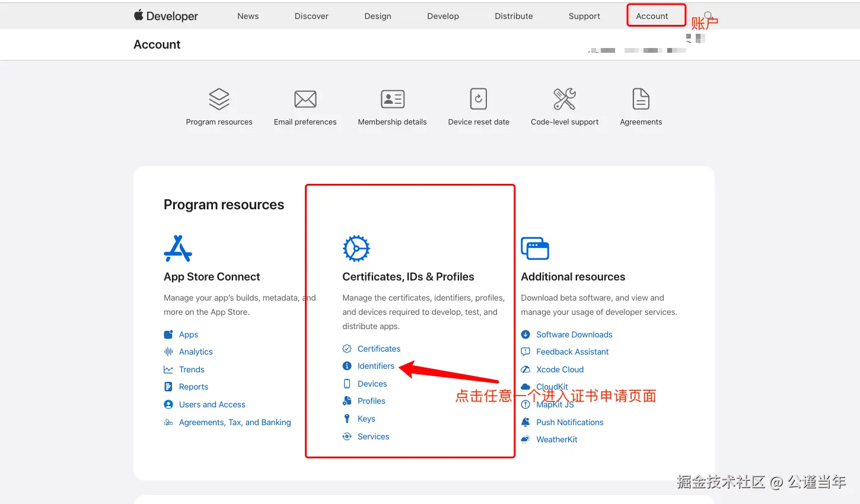Open the Analytics link
The width and height of the screenshot is (860, 504).
tap(196, 352)
